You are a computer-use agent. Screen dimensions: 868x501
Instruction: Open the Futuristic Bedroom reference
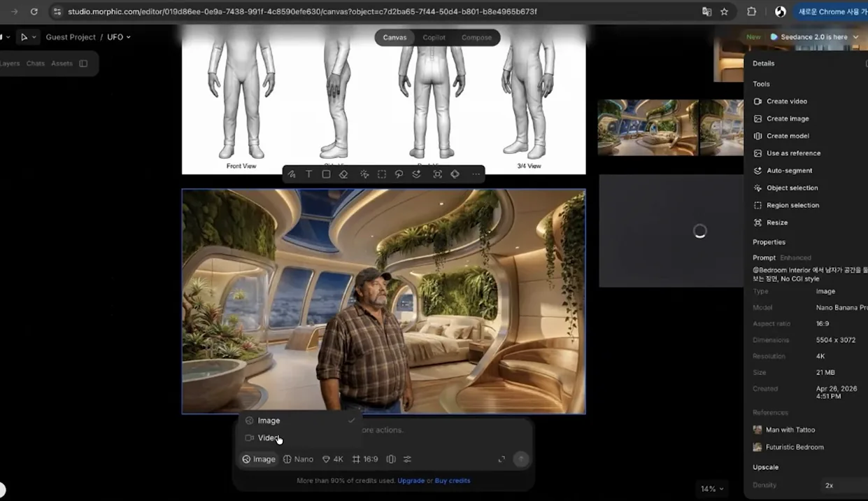pos(788,447)
